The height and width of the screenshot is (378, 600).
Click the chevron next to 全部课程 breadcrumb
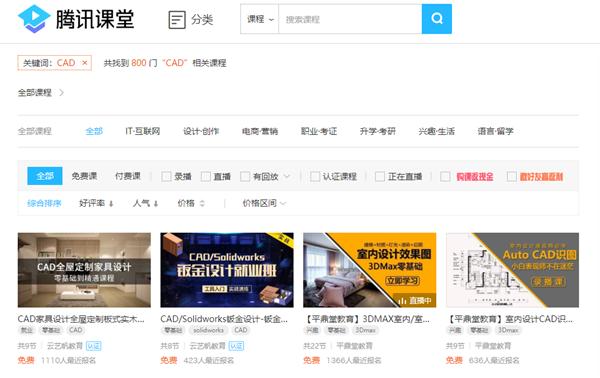(62, 93)
